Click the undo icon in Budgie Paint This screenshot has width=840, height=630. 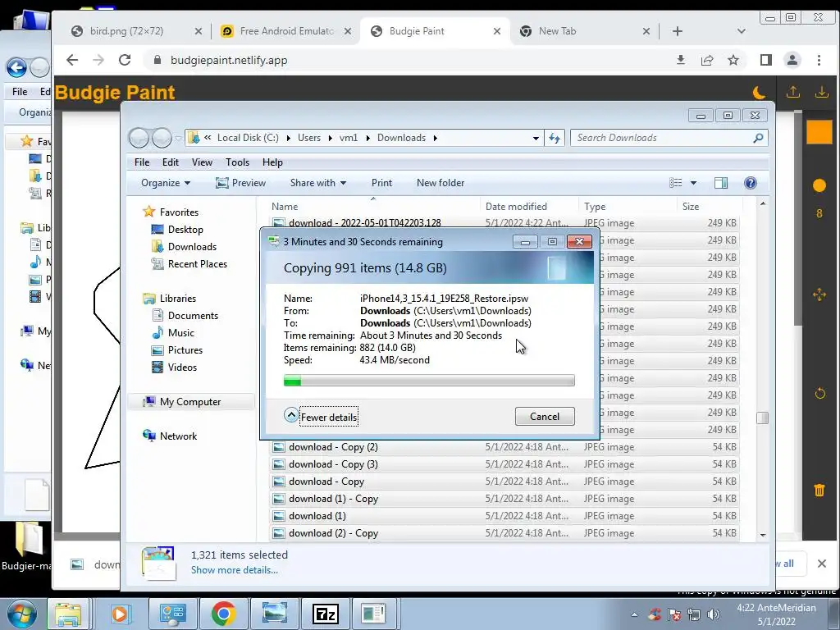click(x=819, y=394)
